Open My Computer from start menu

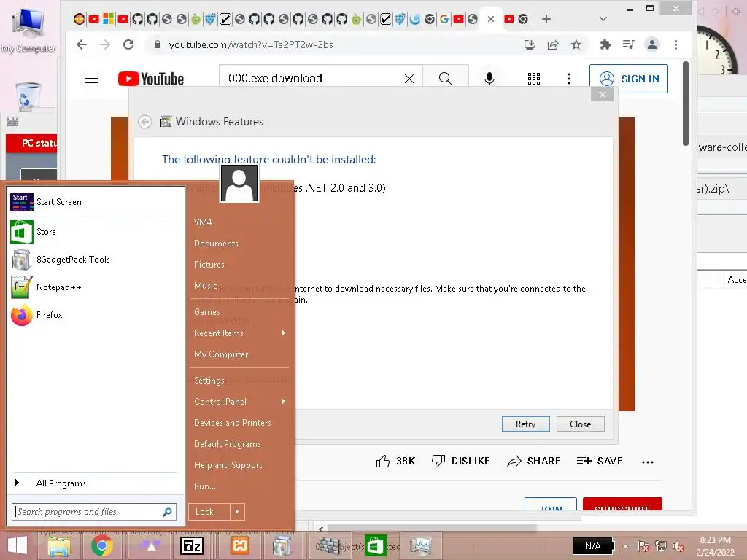221,354
